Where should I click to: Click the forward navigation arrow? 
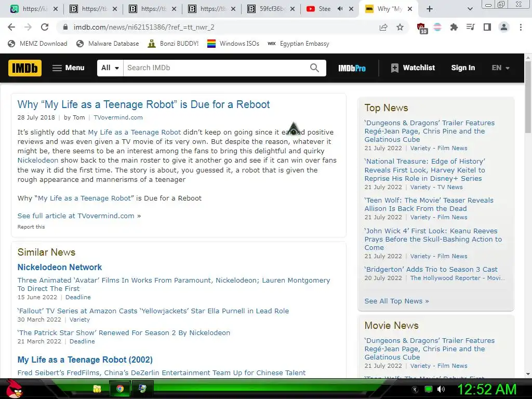(x=28, y=27)
